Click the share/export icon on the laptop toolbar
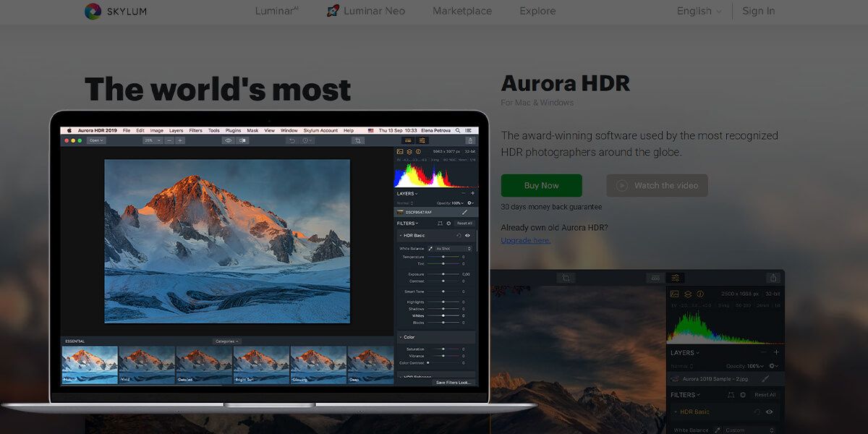Image resolution: width=868 pixels, height=434 pixels. (470, 140)
